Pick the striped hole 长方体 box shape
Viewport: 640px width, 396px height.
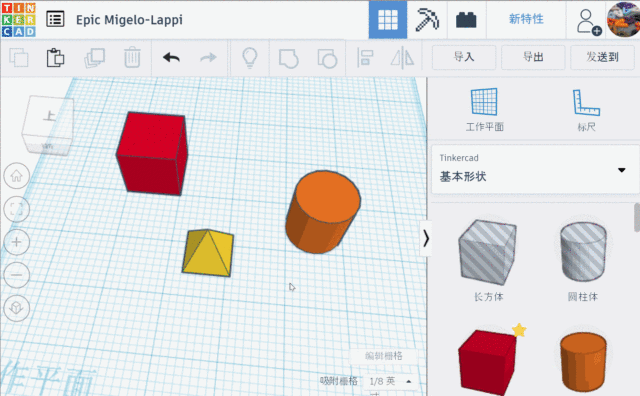(488, 253)
